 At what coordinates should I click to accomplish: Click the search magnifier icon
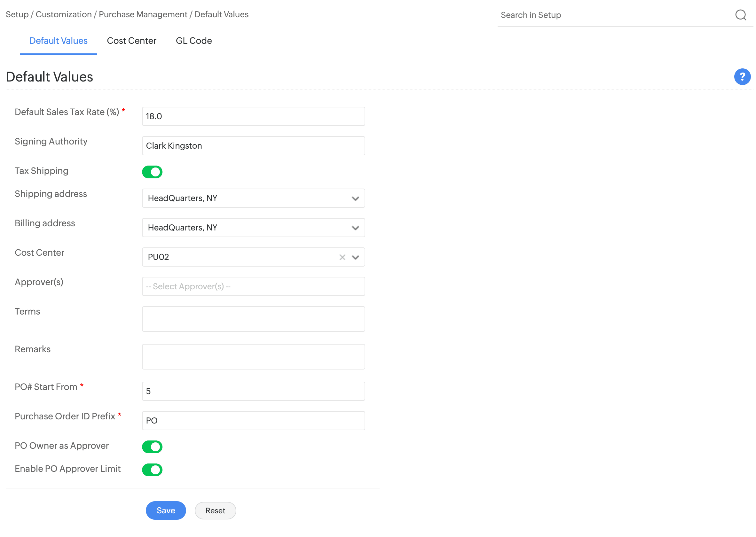pyautogui.click(x=740, y=15)
